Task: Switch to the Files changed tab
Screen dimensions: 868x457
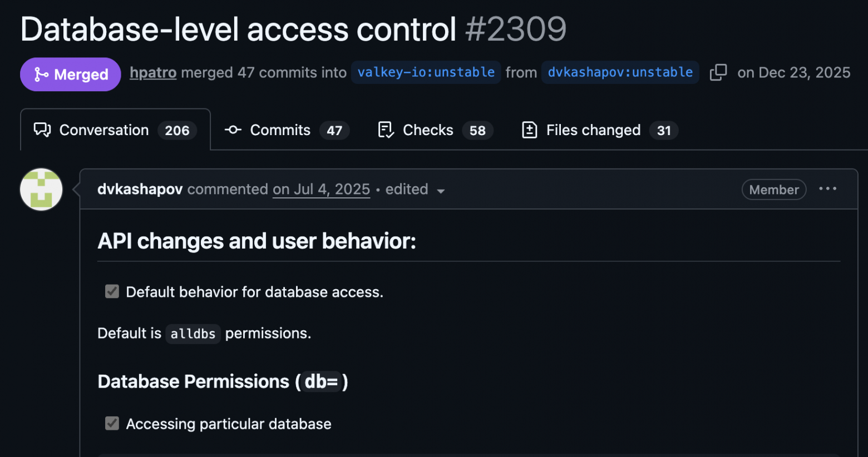Action: (600, 130)
